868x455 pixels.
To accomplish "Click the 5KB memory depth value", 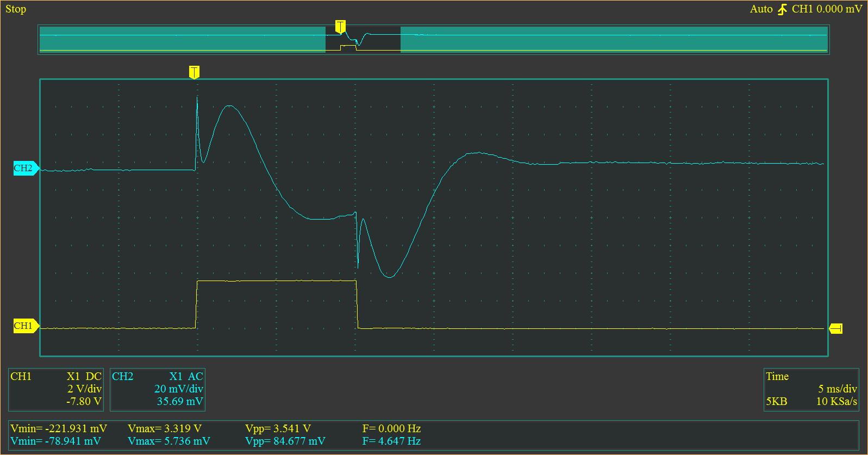I will point(777,401).
